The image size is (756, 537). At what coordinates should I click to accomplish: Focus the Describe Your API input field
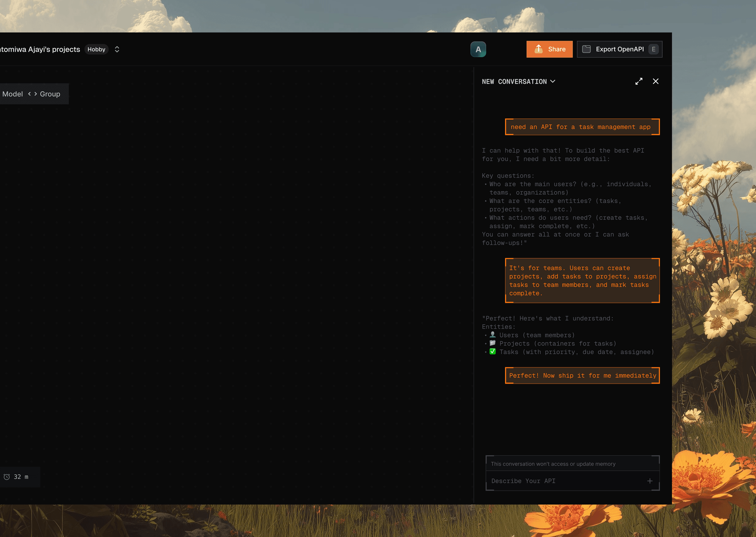[565, 481]
